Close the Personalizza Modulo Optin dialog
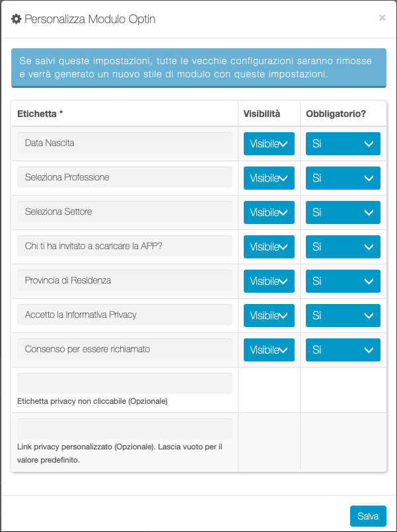The width and height of the screenshot is (397, 532). point(382,19)
